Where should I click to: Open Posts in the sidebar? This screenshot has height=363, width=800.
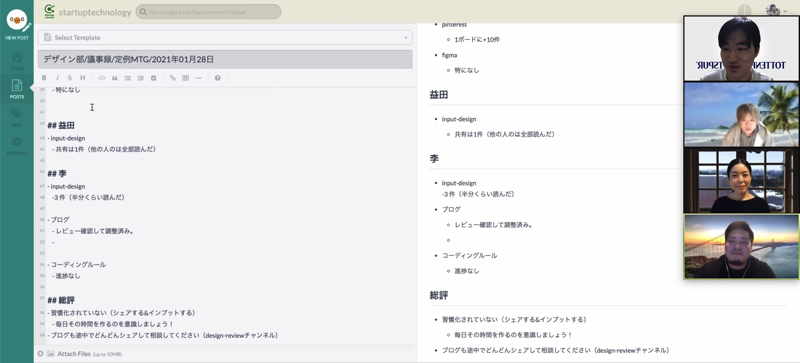coord(17,89)
